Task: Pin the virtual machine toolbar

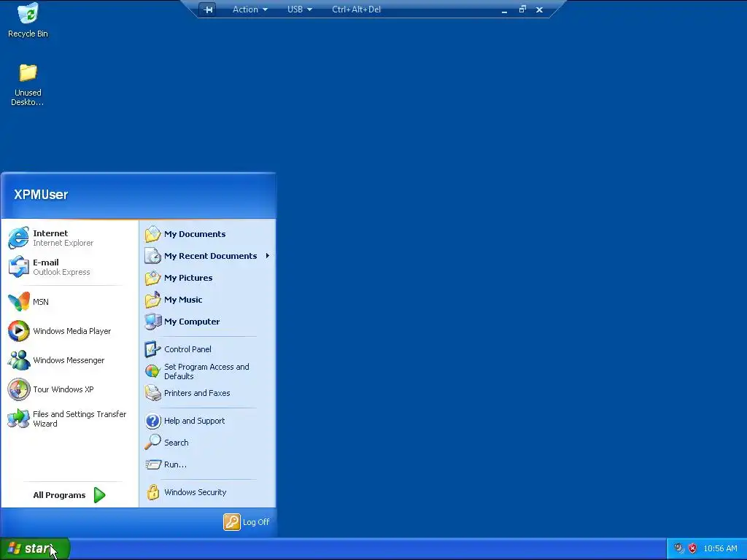Action: click(x=208, y=9)
